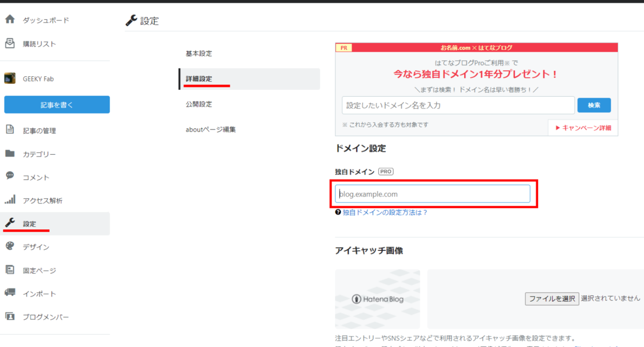Click the 検索 domain search button
Screen dimensions: 644x347
pyautogui.click(x=594, y=105)
